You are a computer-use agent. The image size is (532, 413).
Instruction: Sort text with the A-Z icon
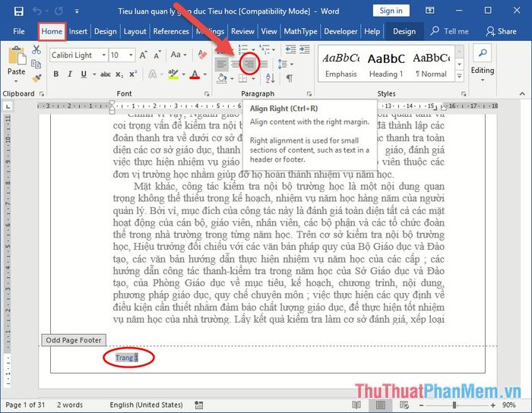click(x=270, y=78)
